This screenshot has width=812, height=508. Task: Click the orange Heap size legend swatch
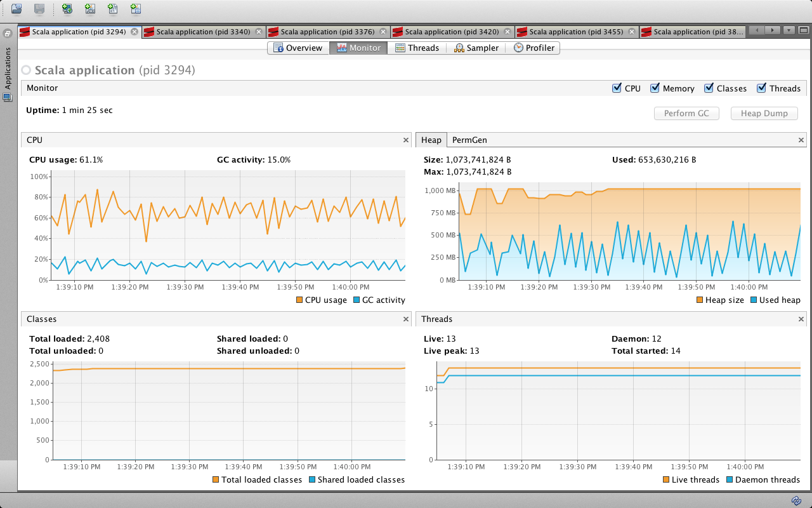(x=700, y=300)
